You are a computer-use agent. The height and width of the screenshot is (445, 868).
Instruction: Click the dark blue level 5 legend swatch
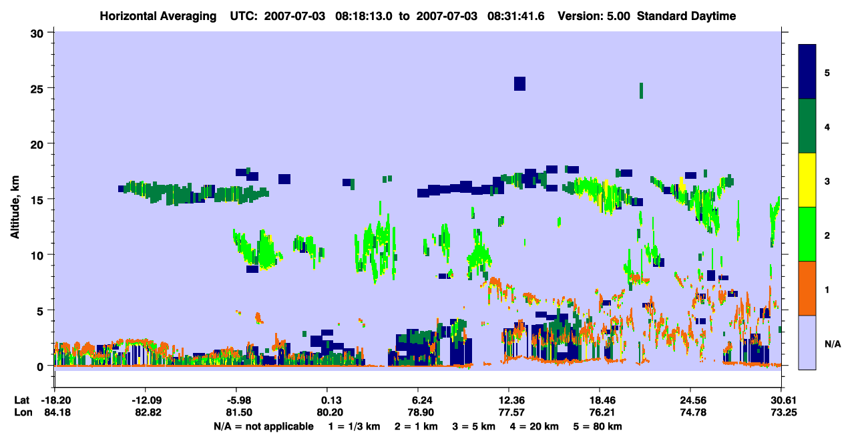pyautogui.click(x=807, y=72)
